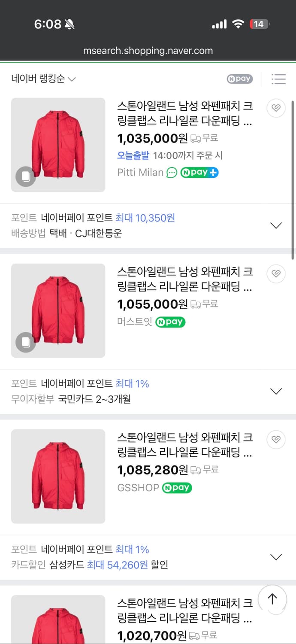The width and height of the screenshot is (296, 644).
Task: Click the Npay badge next to GSSHOP
Action: coord(177,488)
